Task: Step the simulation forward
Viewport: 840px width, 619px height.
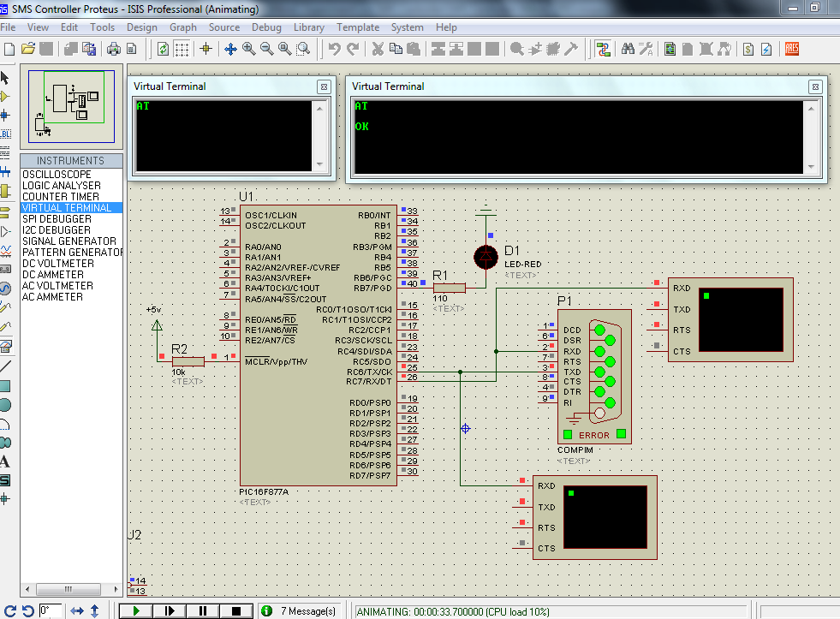Action: pos(170,611)
